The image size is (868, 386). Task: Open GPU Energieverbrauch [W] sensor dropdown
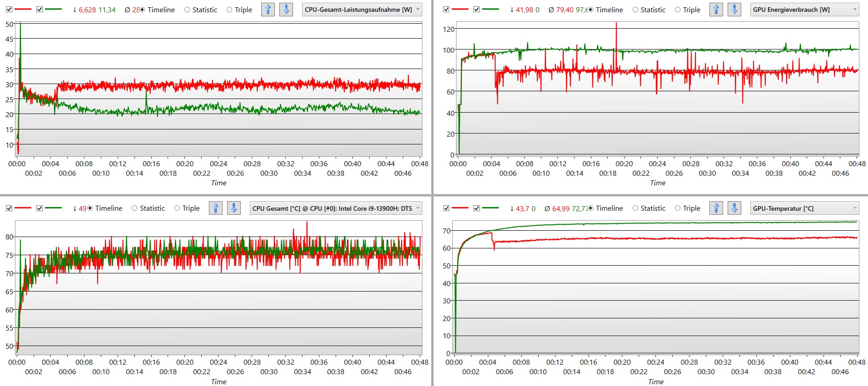pos(804,10)
